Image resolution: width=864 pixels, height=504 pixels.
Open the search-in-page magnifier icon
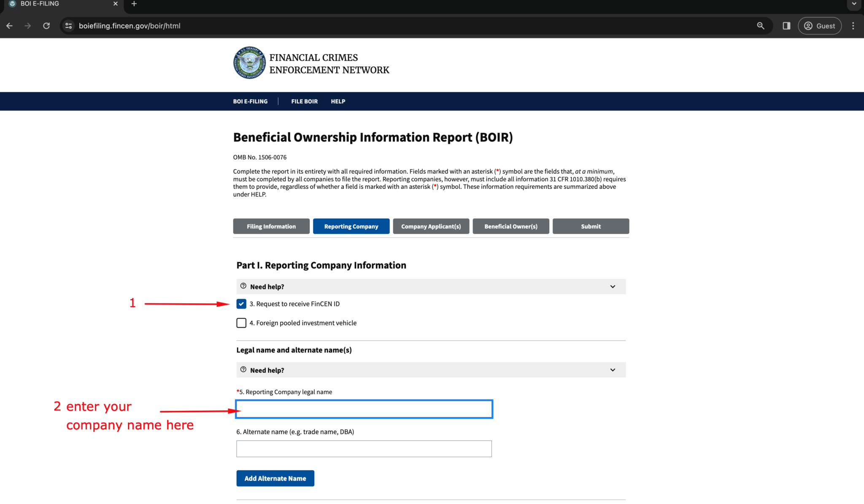pos(761,26)
